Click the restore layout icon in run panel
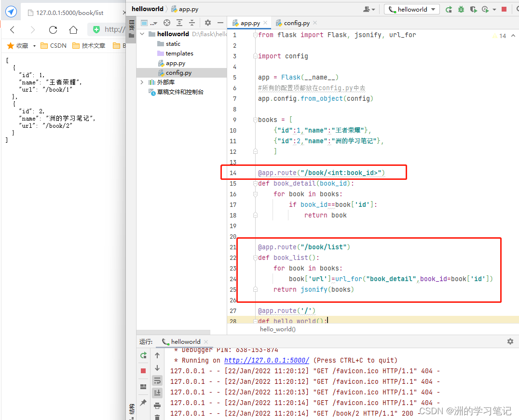 (x=143, y=386)
